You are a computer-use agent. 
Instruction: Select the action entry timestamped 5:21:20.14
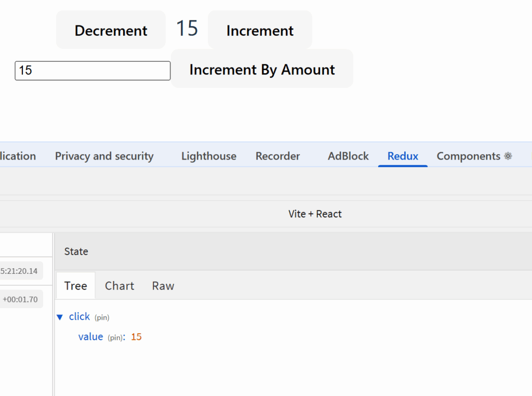click(21, 271)
